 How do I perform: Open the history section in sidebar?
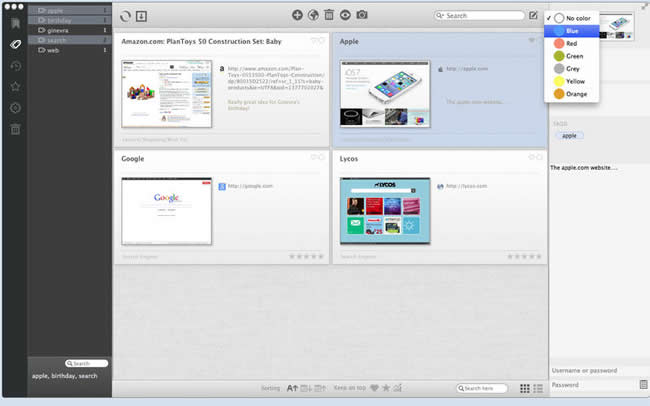15,66
